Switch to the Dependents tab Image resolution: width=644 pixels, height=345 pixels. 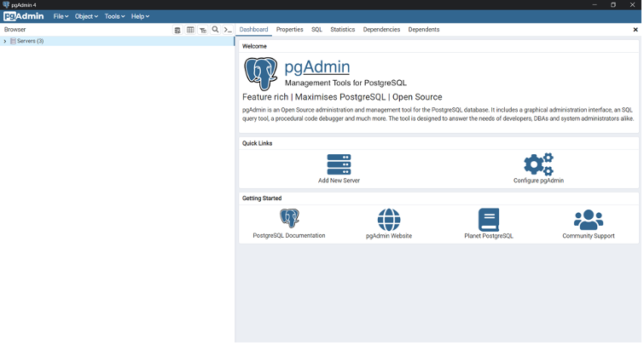point(424,30)
